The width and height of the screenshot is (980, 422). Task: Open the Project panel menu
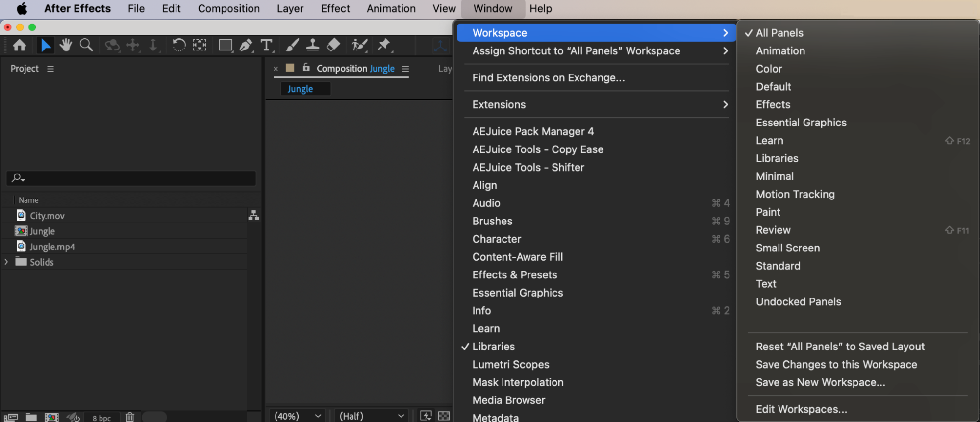click(50, 69)
